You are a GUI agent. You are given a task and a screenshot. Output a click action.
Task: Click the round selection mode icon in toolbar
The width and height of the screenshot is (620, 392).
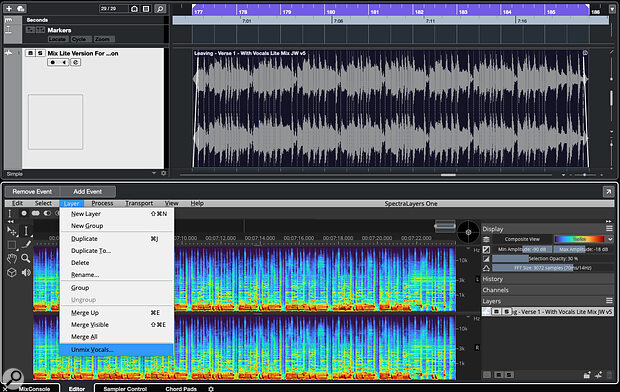click(24, 213)
